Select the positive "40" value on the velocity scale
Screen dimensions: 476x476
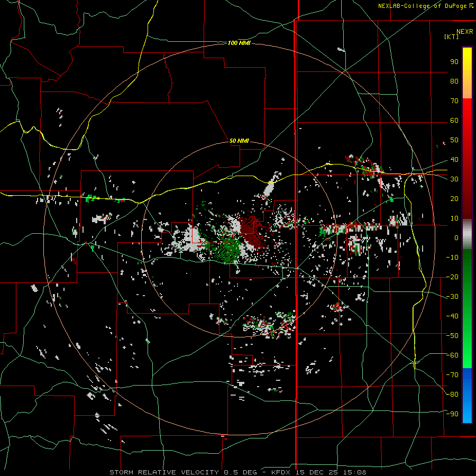pyautogui.click(x=454, y=159)
